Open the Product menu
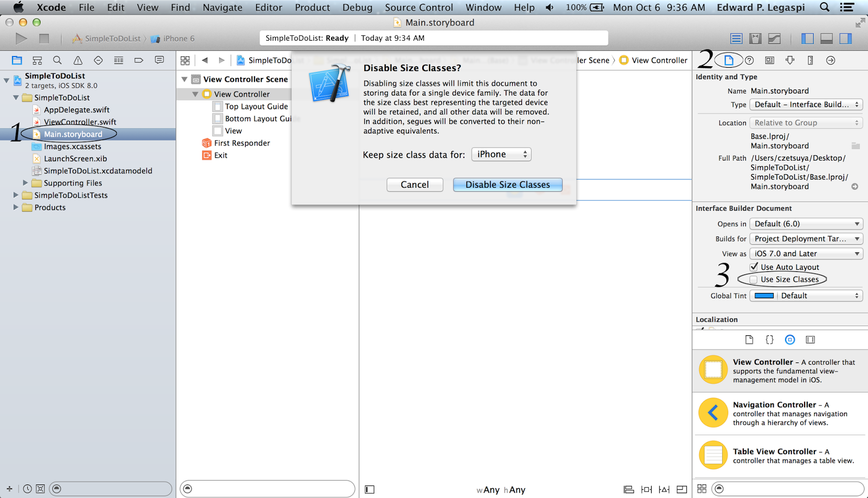This screenshot has height=498, width=868. click(312, 8)
